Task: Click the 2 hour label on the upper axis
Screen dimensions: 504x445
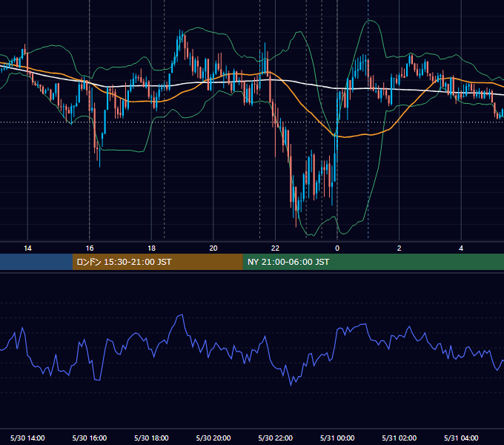Action: [x=399, y=248]
